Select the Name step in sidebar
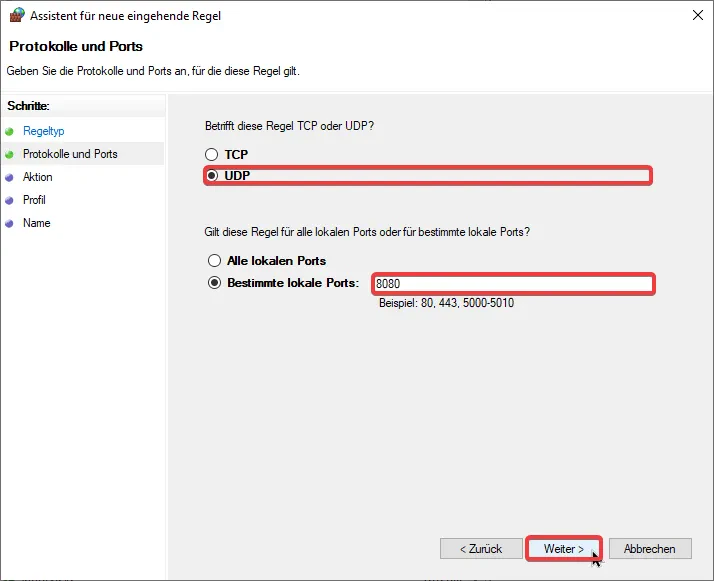This screenshot has height=581, width=714. click(36, 223)
